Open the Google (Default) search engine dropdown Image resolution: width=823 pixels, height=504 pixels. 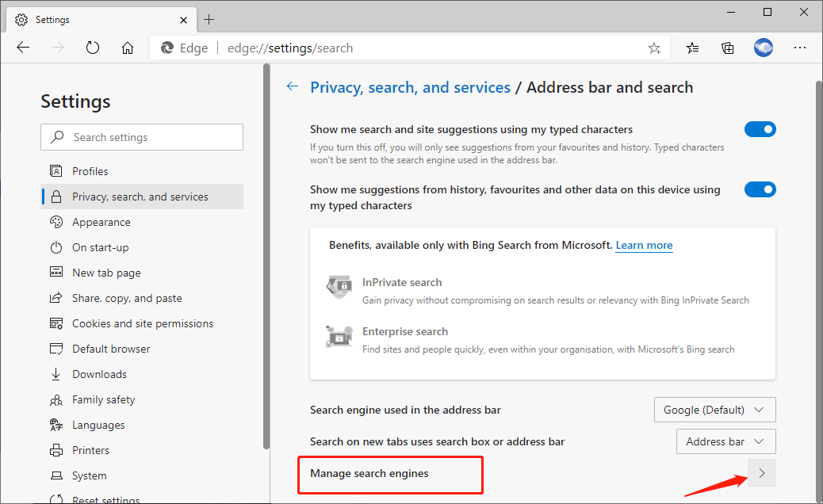click(x=714, y=410)
